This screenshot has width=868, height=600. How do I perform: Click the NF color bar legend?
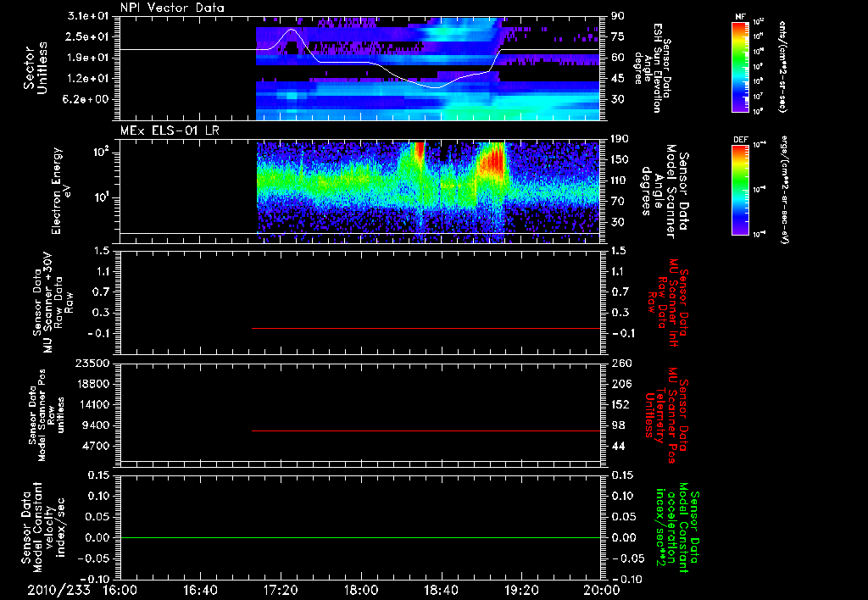point(740,66)
